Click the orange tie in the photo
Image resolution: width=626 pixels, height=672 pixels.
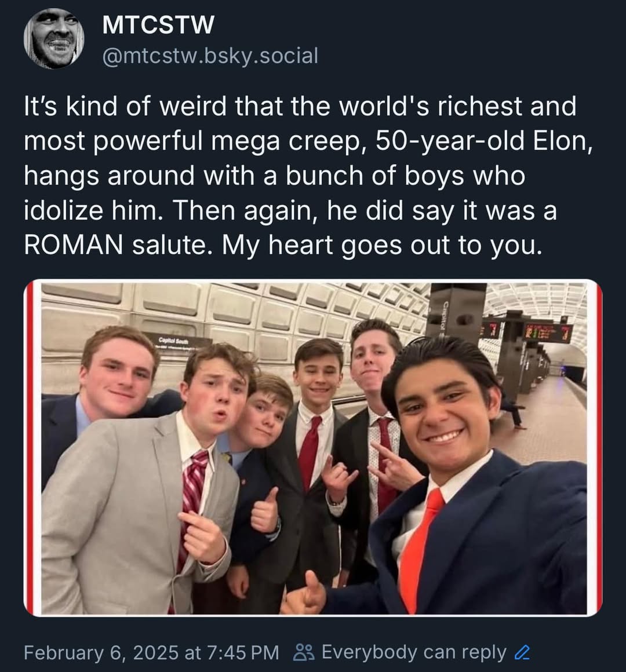click(x=418, y=550)
